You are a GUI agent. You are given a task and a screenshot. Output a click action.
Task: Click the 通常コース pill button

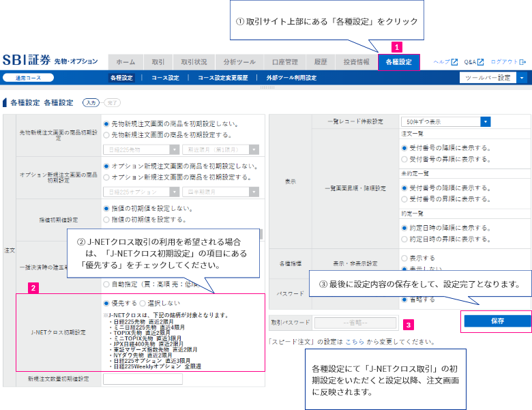[28, 78]
